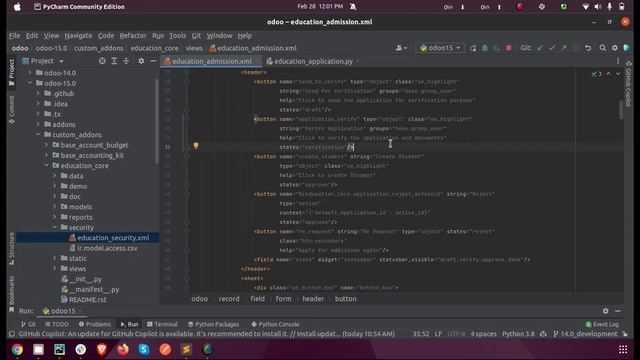Open the Refactor menu
The height and width of the screenshot is (360, 640).
click(133, 36)
